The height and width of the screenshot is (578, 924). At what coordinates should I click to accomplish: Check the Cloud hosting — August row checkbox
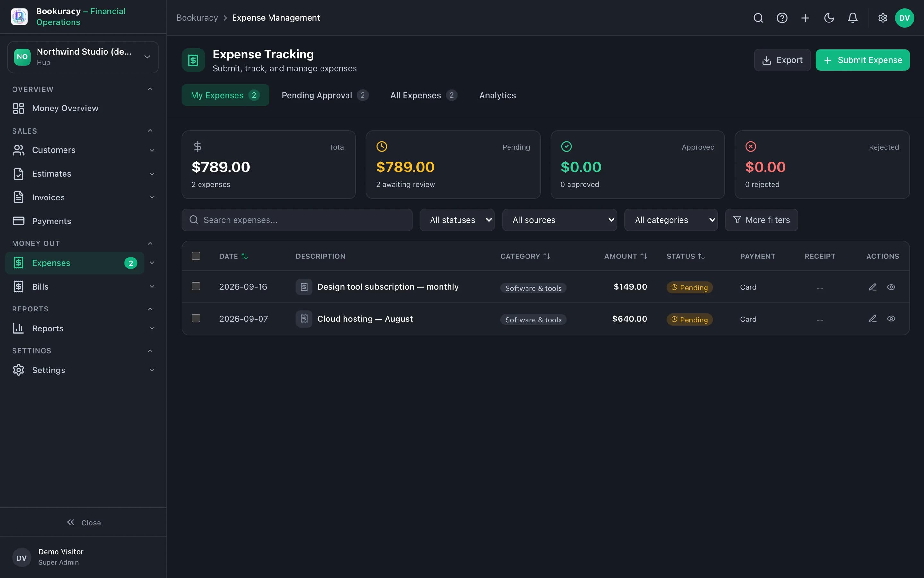196,319
